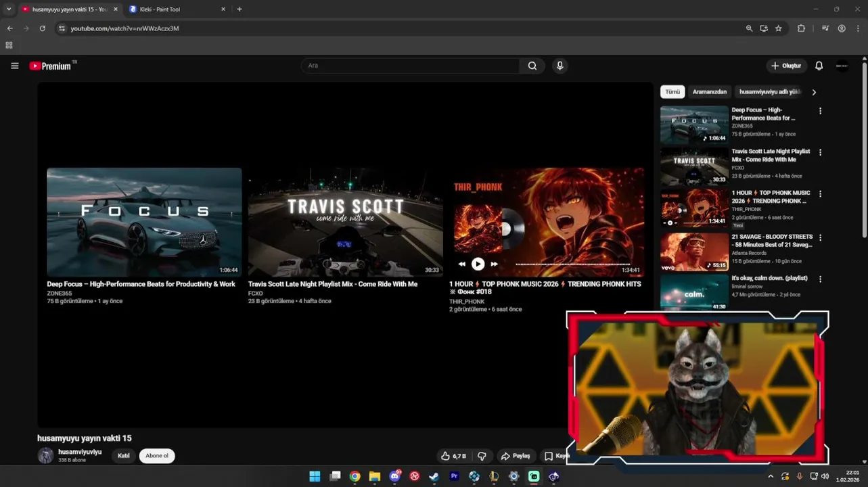
Task: Click the progress bar on the phonk thumbnail
Action: pos(572,264)
